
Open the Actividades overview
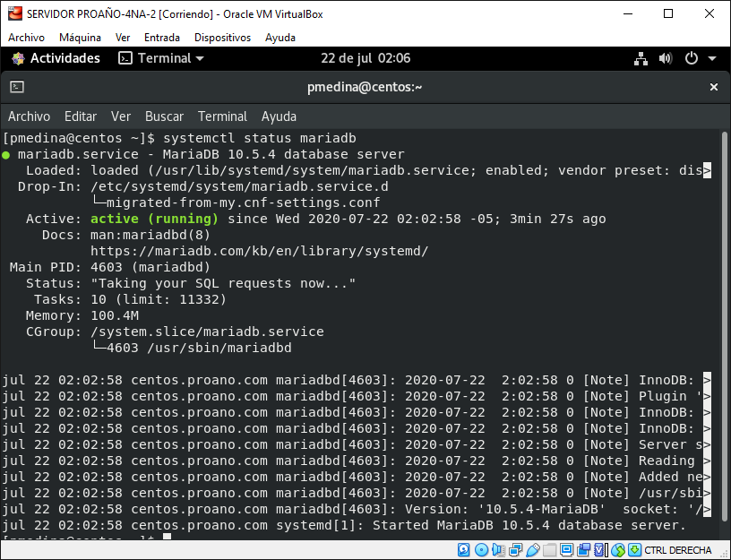[56, 58]
